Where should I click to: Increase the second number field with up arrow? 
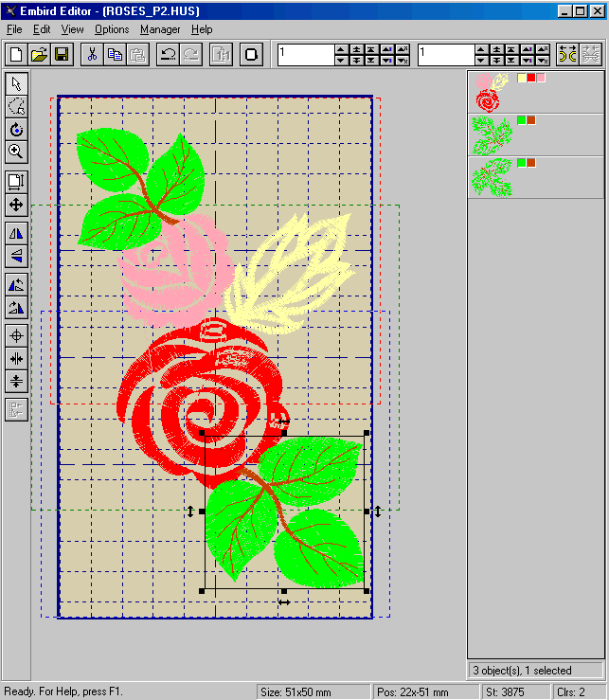(x=481, y=49)
